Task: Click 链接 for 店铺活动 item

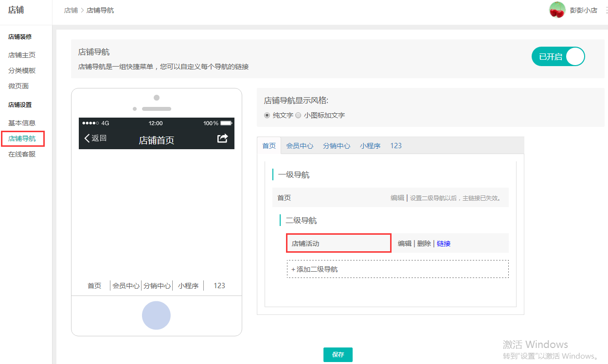Action: click(x=444, y=244)
